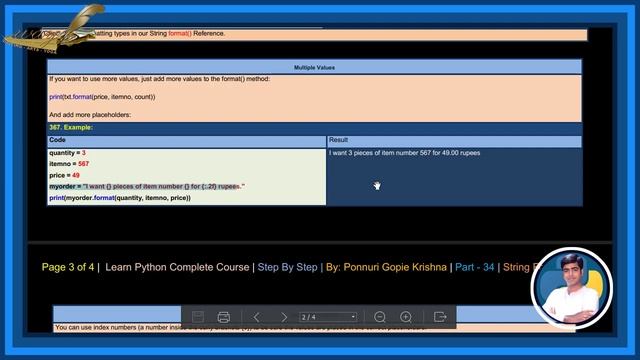
Task: Click the highlighted 'myorder =' code line
Action: tap(147, 187)
